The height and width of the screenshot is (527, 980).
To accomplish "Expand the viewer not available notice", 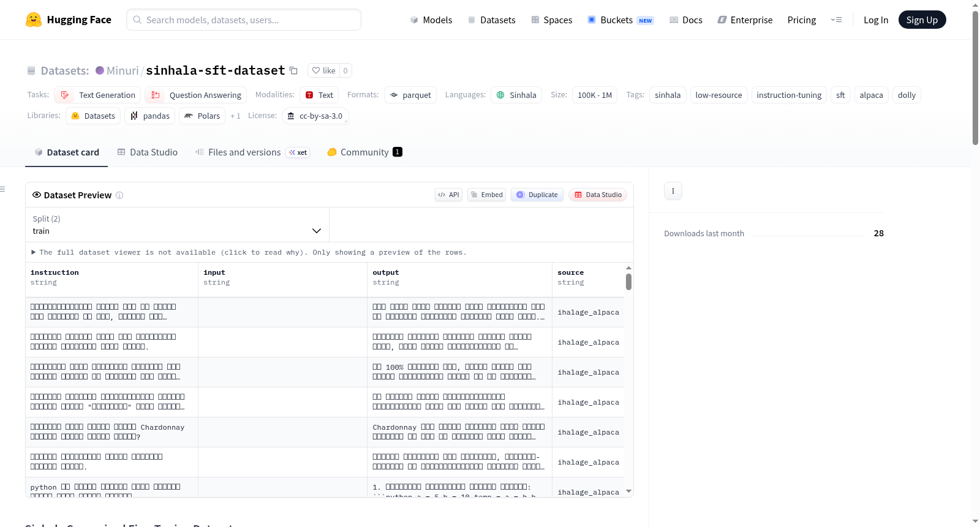I will [x=249, y=252].
